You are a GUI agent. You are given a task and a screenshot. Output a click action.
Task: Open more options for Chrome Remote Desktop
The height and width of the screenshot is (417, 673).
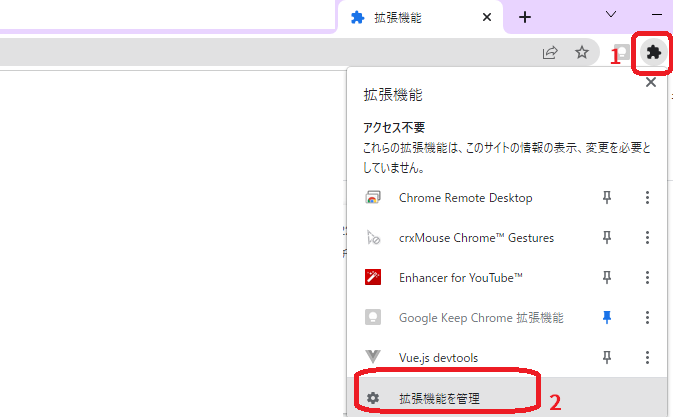tap(647, 197)
